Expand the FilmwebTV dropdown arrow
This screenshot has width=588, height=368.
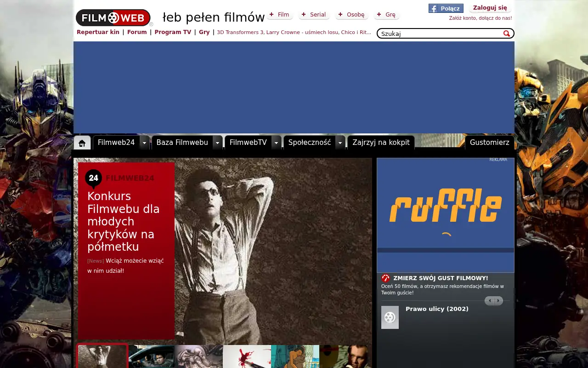276,143
